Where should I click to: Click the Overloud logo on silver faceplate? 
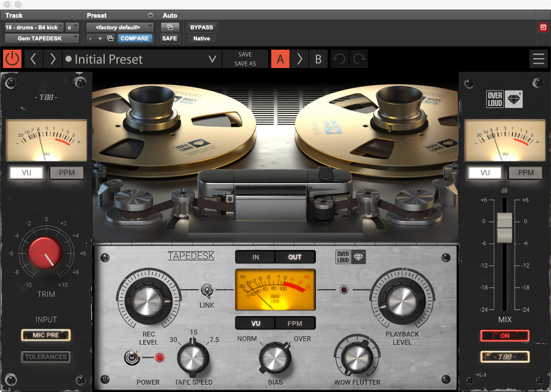point(350,257)
